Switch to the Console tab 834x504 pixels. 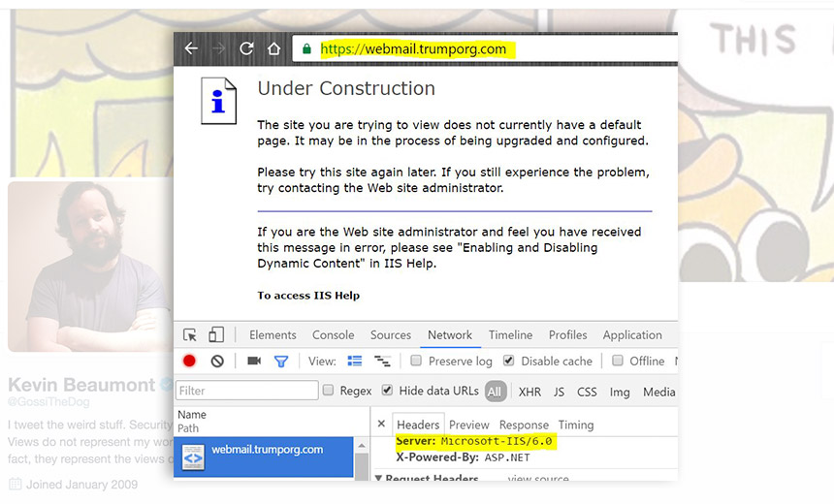pos(333,335)
